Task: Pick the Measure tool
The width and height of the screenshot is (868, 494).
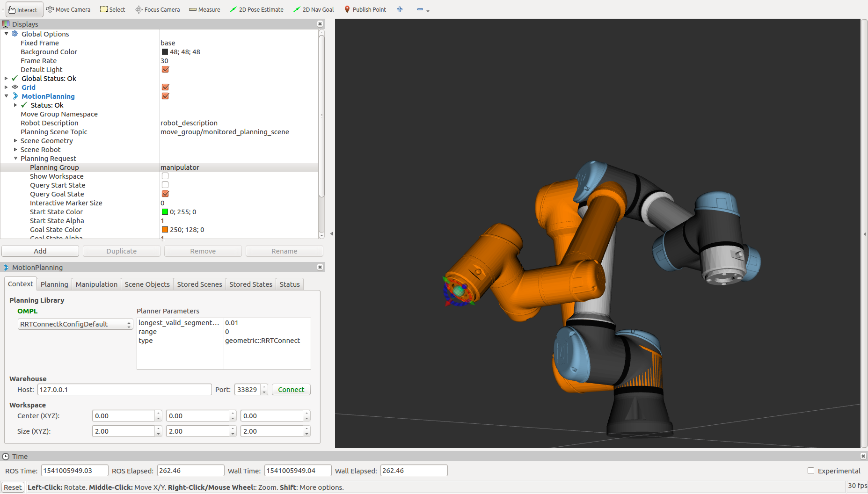Action: [x=204, y=9]
